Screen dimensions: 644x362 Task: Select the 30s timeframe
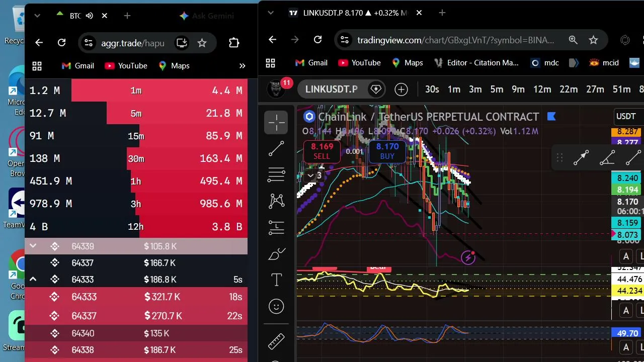pyautogui.click(x=432, y=89)
